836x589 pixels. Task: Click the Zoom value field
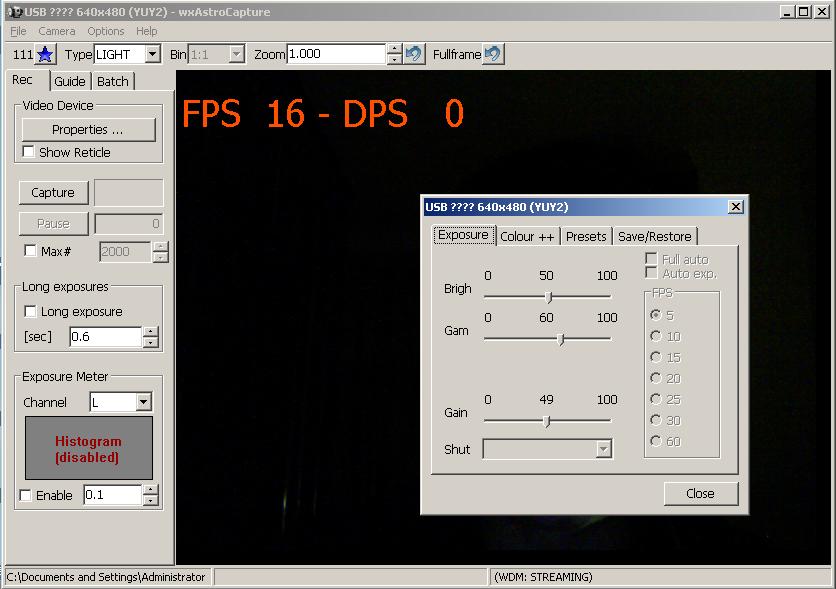336,54
